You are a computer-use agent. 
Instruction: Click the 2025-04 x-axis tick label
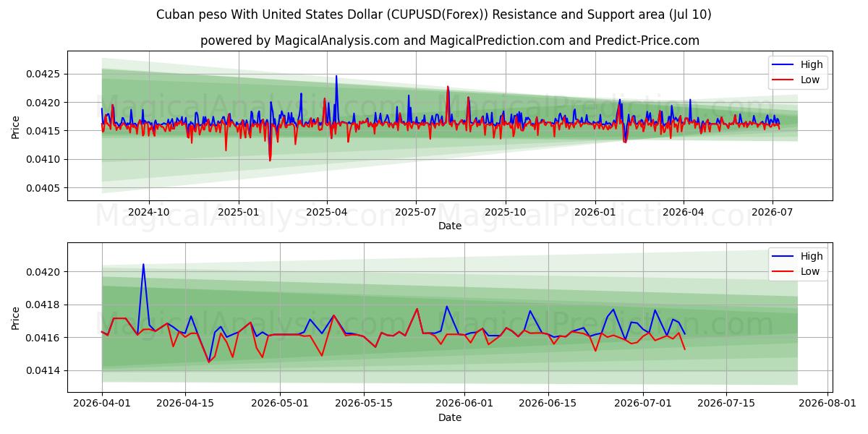pos(326,212)
